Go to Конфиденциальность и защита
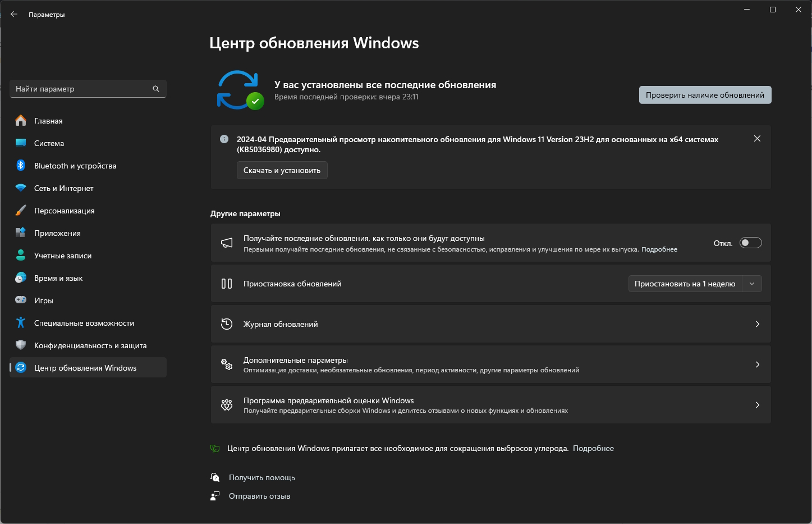812x524 pixels. point(88,345)
